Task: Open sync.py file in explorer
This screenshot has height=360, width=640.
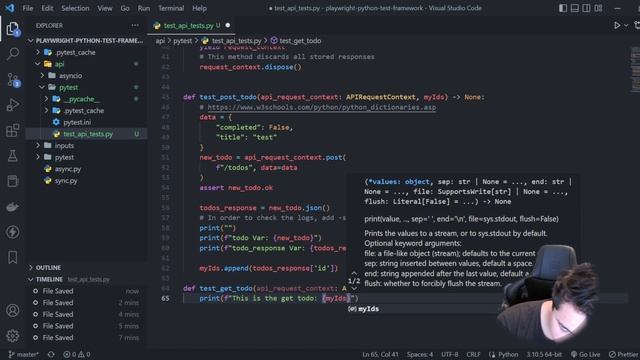Action: pyautogui.click(x=86, y=180)
